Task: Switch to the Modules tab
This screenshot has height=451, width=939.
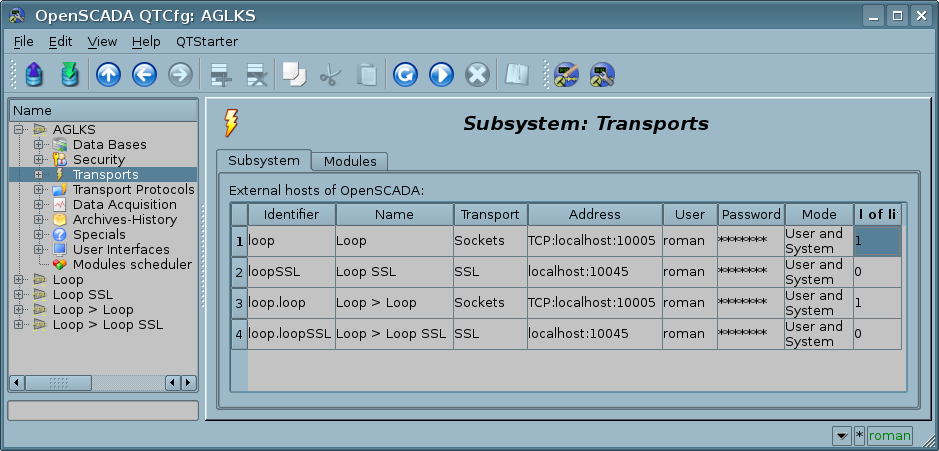Action: coord(349,161)
